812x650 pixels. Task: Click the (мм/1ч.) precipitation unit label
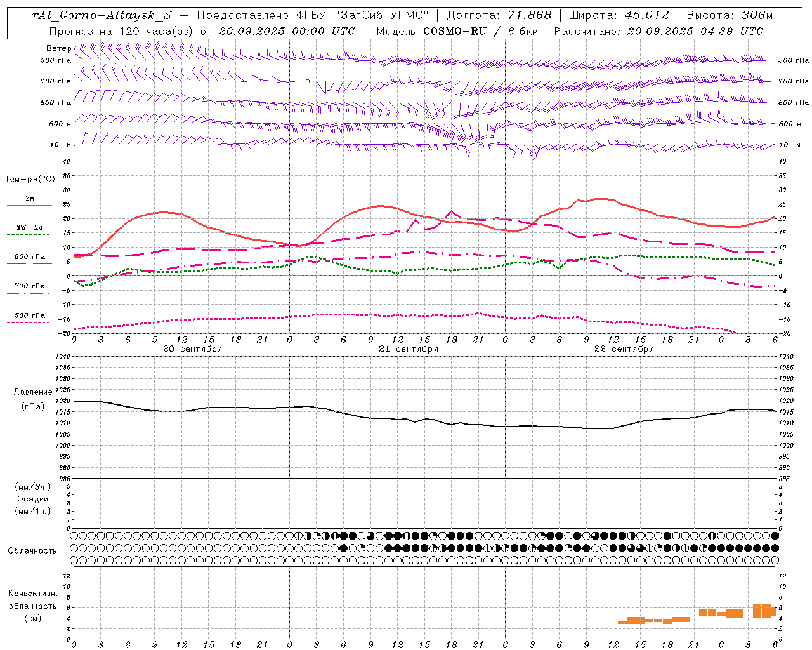click(33, 511)
